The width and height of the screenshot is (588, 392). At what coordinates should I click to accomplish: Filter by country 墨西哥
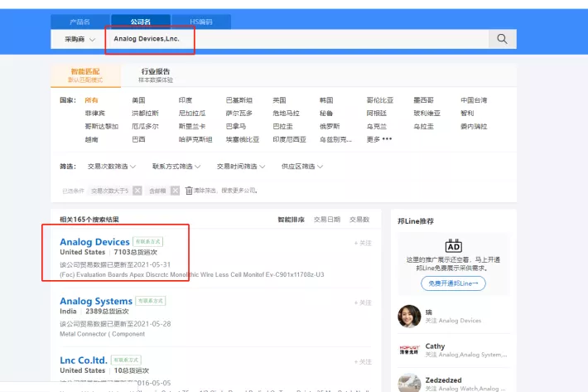(423, 100)
